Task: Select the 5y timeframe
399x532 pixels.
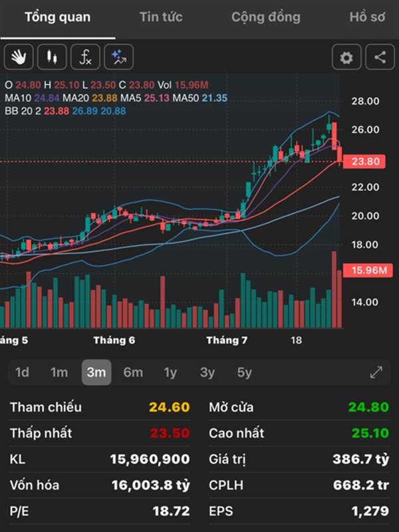Action: [x=244, y=372]
